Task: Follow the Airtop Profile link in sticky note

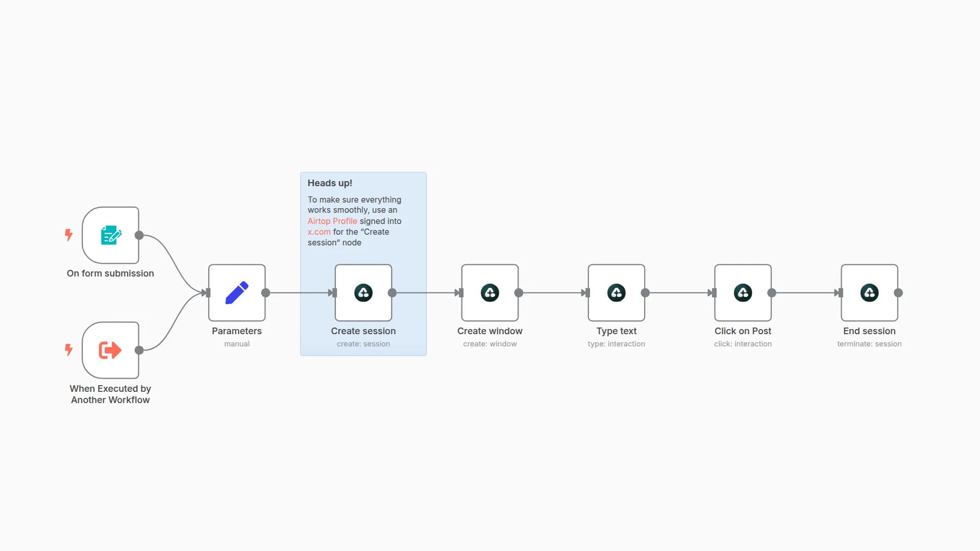Action: coord(332,221)
